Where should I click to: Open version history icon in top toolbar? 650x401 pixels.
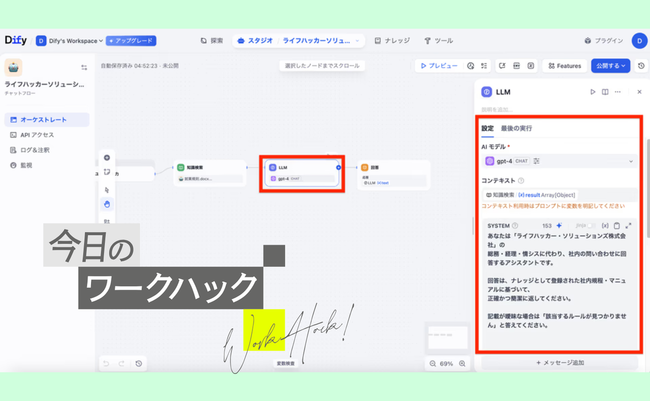tap(641, 65)
